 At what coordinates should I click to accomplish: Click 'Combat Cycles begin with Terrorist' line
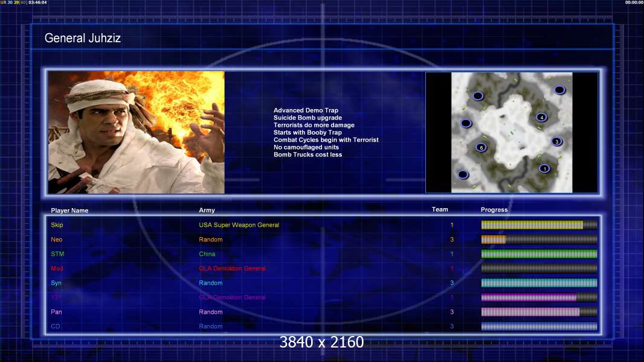tap(326, 140)
